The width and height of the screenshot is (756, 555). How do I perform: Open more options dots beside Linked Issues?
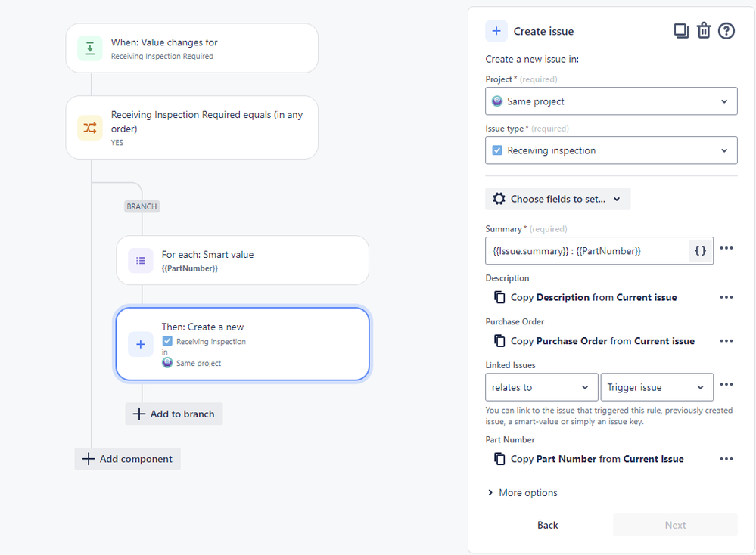[x=726, y=384]
